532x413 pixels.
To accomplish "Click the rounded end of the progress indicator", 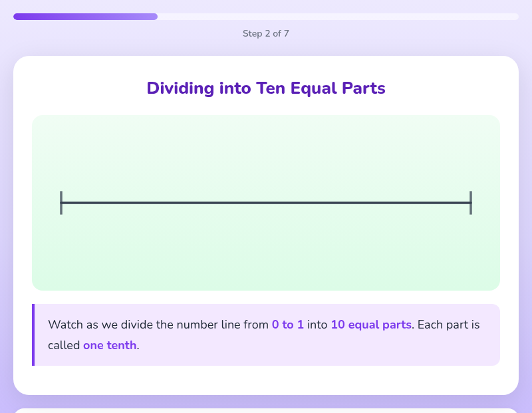I will [x=156, y=16].
